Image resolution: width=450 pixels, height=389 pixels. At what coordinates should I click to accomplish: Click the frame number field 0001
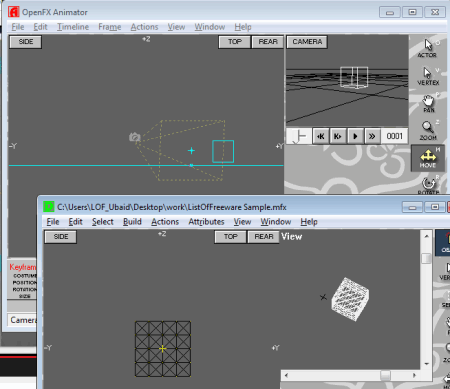(394, 136)
